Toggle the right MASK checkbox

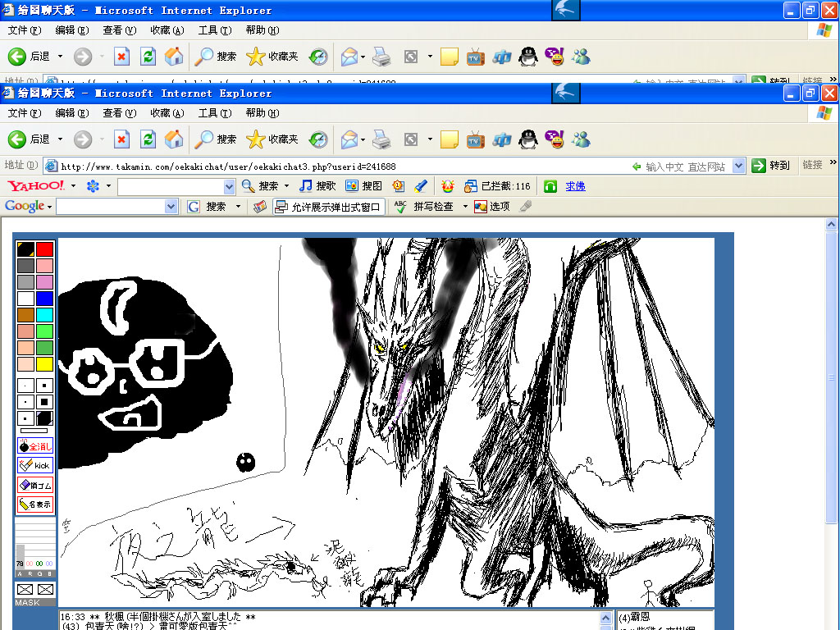click(x=45, y=589)
